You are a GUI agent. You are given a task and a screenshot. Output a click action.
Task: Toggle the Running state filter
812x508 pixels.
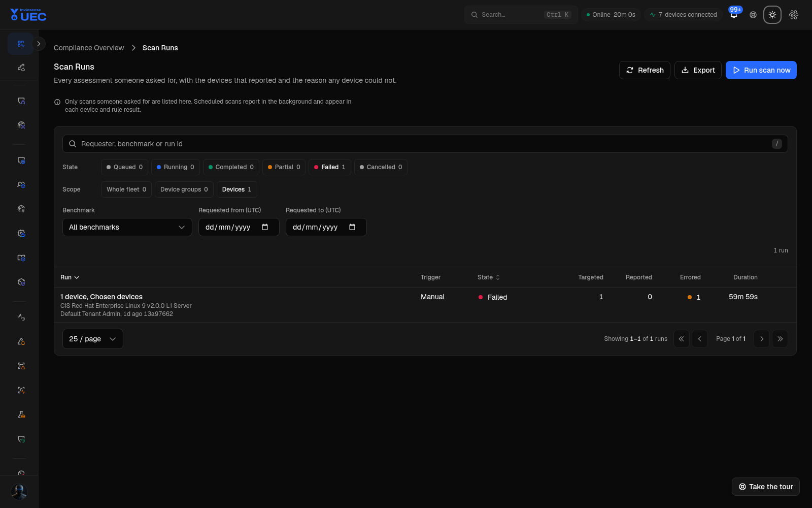pos(175,167)
